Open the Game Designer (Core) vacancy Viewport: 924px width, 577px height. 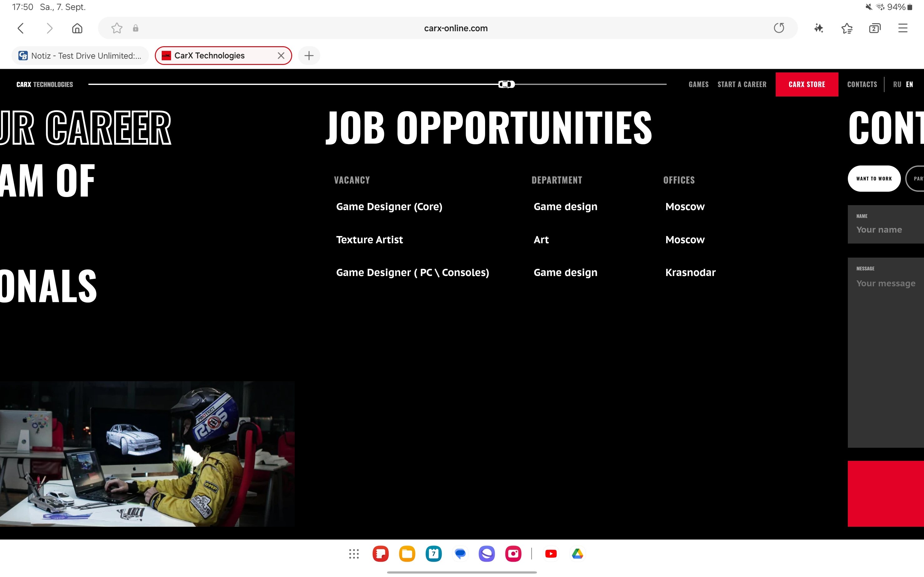point(389,207)
